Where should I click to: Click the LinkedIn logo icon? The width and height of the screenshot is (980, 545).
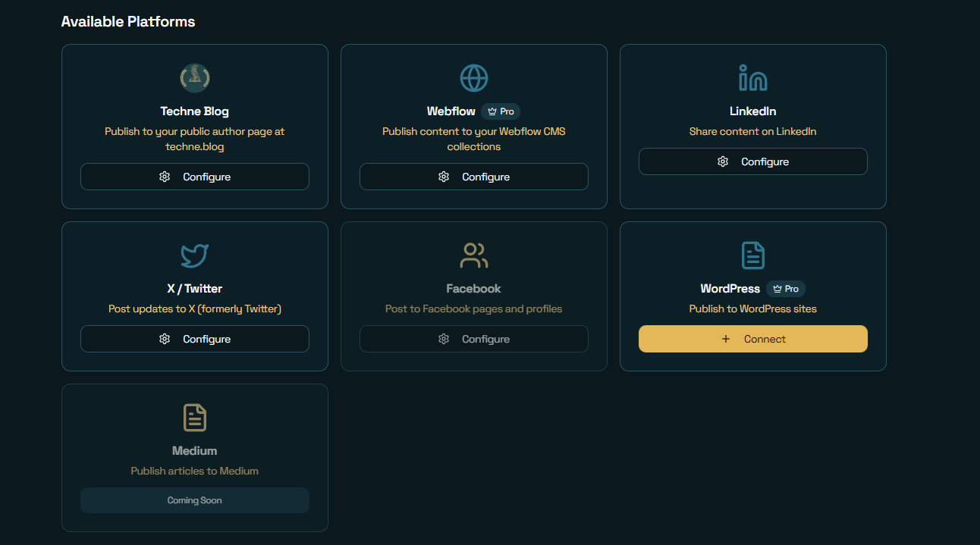click(x=753, y=78)
